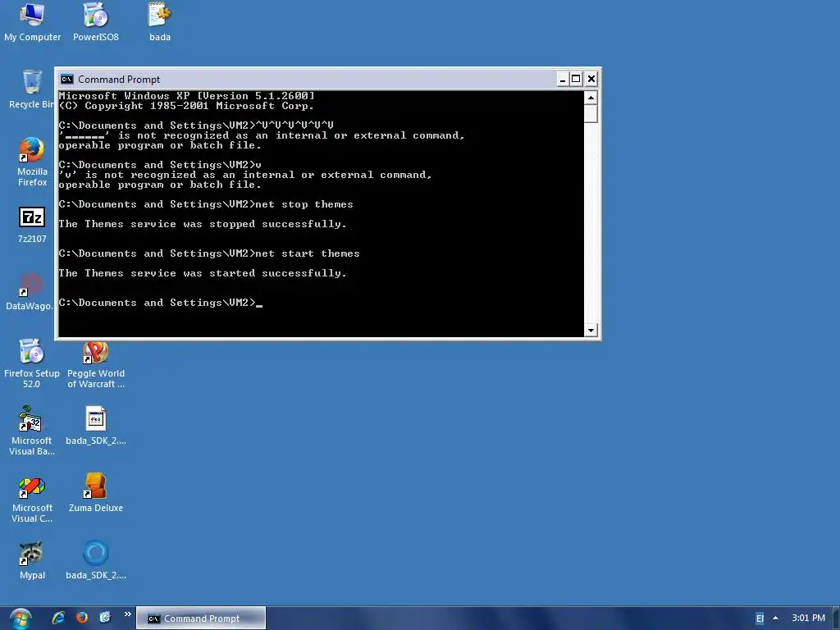The width and height of the screenshot is (840, 630).
Task: Click scrollbar down arrow in Command Prompt
Action: pyautogui.click(x=591, y=330)
